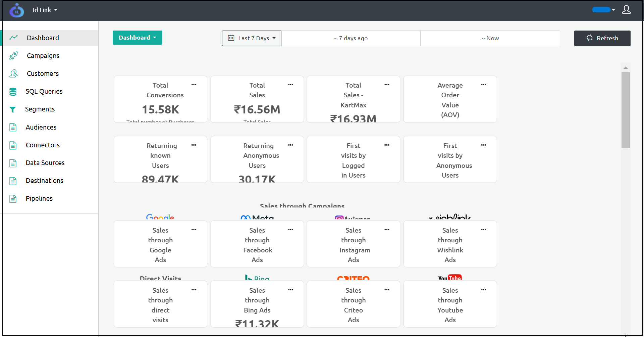Open options menu on Sales through Youtube Ads card
The width and height of the screenshot is (644, 337).
[x=483, y=290]
